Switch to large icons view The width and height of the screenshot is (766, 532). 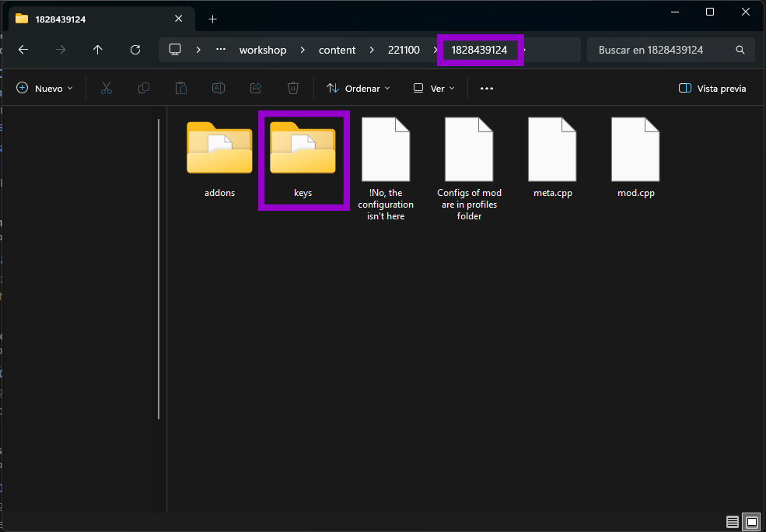[750, 521]
